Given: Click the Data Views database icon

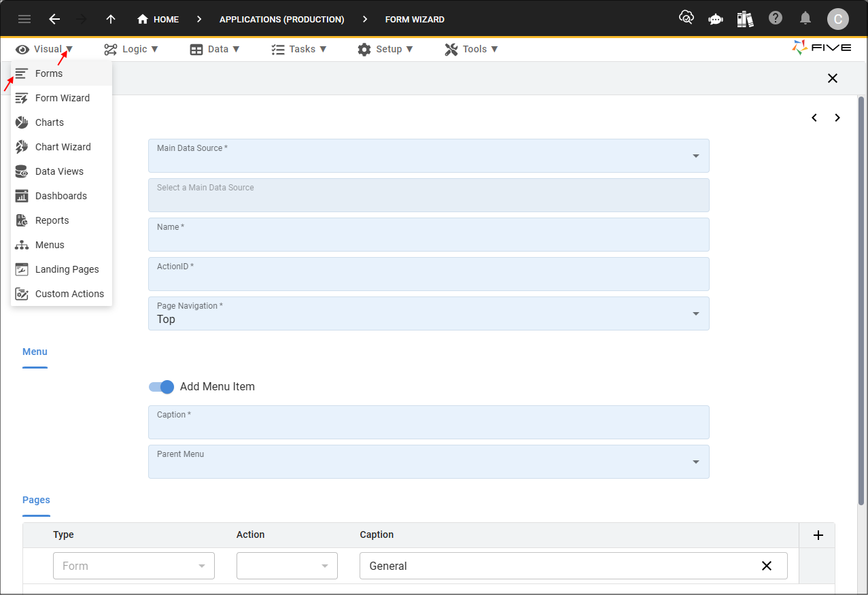Looking at the screenshot, I should 22,171.
